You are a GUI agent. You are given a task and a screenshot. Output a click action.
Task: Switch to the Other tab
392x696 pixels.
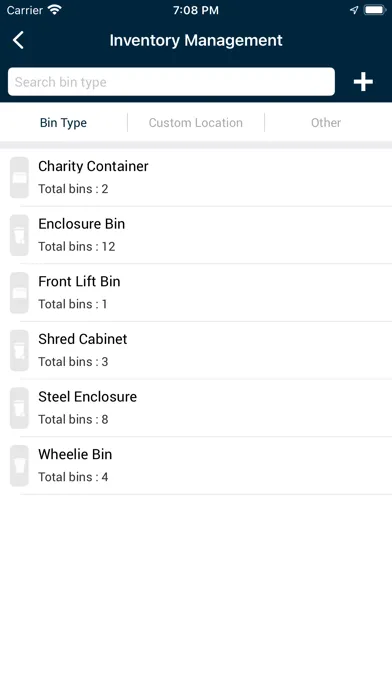tap(326, 123)
